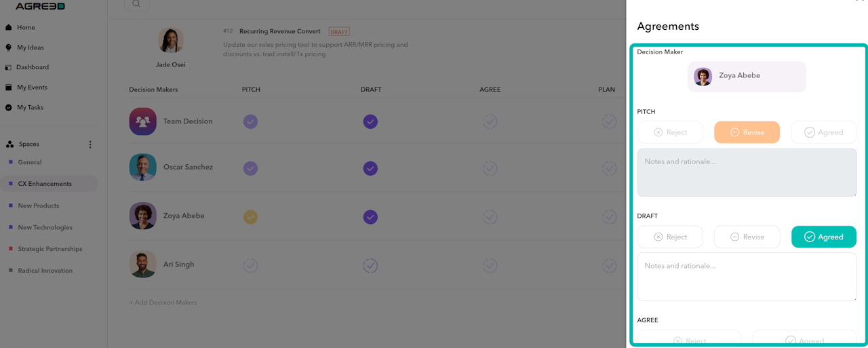Open the Dashboard icon in sidebar
This screenshot has width=868, height=348.
tap(8, 68)
